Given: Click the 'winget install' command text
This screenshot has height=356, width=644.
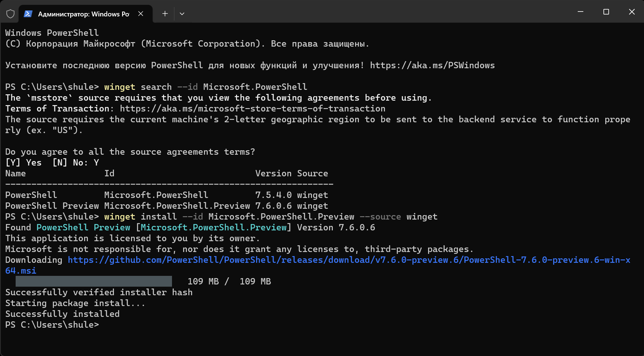Looking at the screenshot, I should (x=140, y=217).
